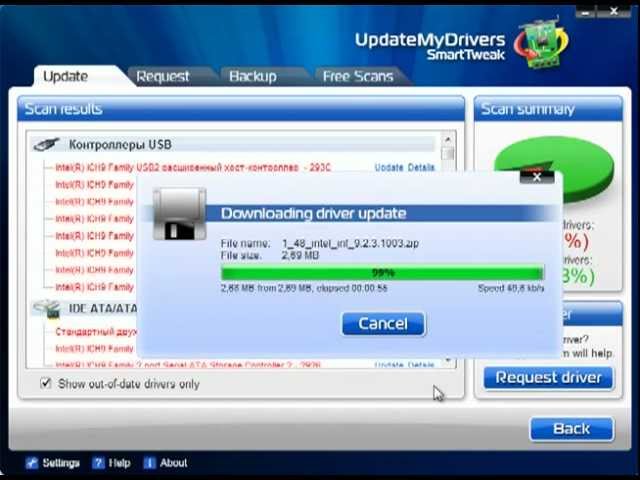Image resolution: width=640 pixels, height=480 pixels.
Task: Minimize the UpdateMyDrivers window
Action: pos(585,12)
